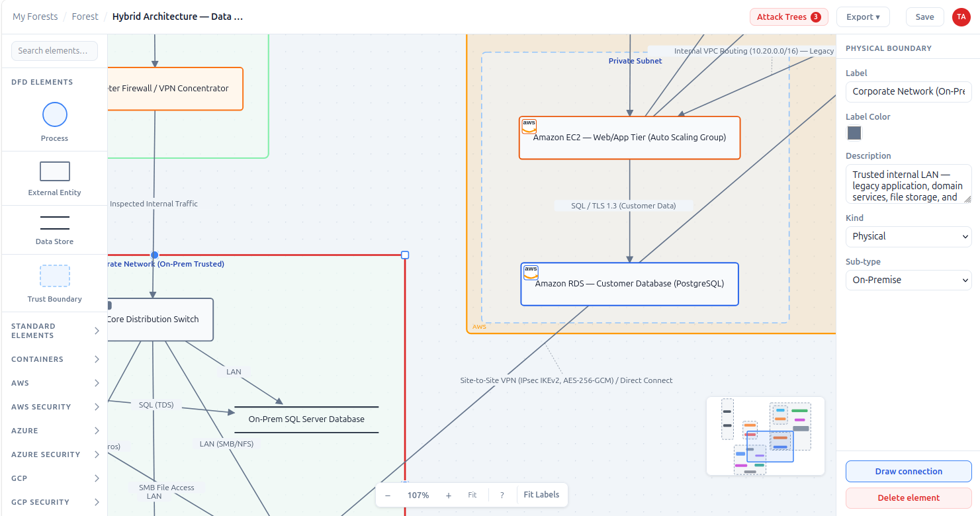Select the Amazon EC2 Web/App Tier node
This screenshot has width=980, height=516.
(629, 138)
